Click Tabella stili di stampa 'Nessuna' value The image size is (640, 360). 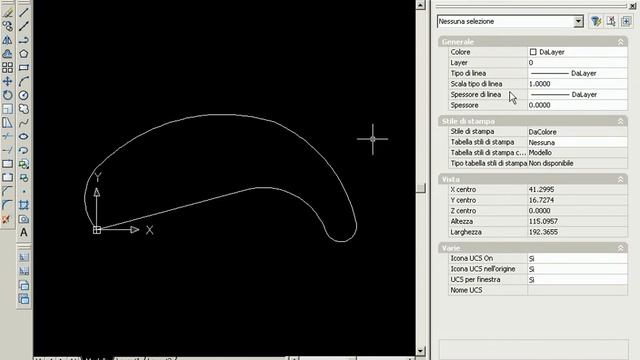click(x=578, y=142)
